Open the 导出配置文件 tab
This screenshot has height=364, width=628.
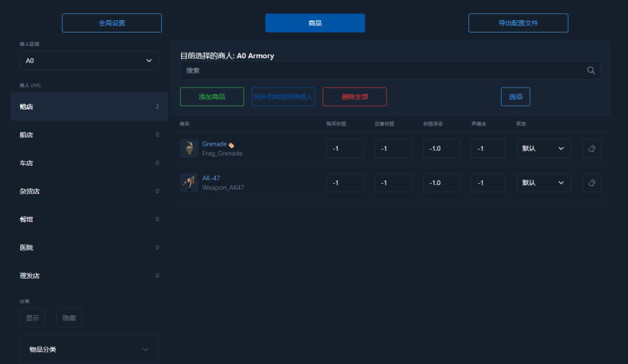click(x=518, y=23)
